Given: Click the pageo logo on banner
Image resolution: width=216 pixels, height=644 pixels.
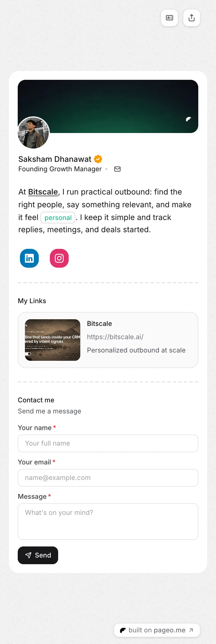Looking at the screenshot, I should [x=189, y=119].
